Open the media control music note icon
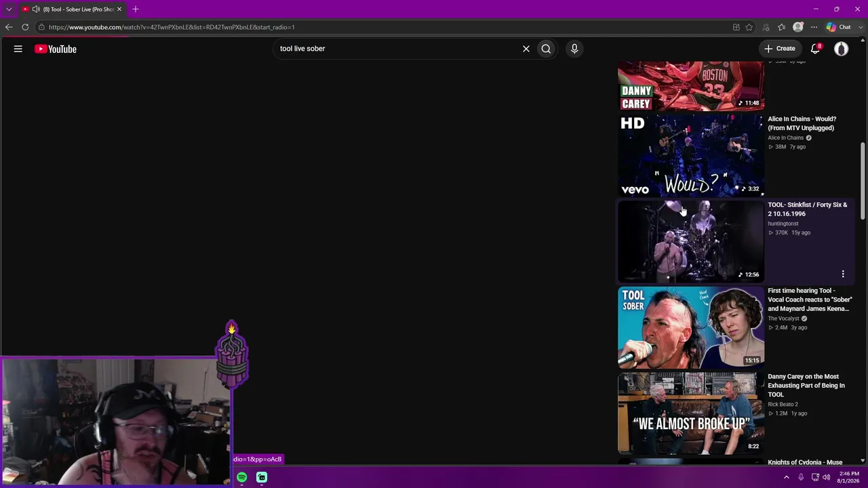Image resolution: width=868 pixels, height=488 pixels. coord(766,27)
